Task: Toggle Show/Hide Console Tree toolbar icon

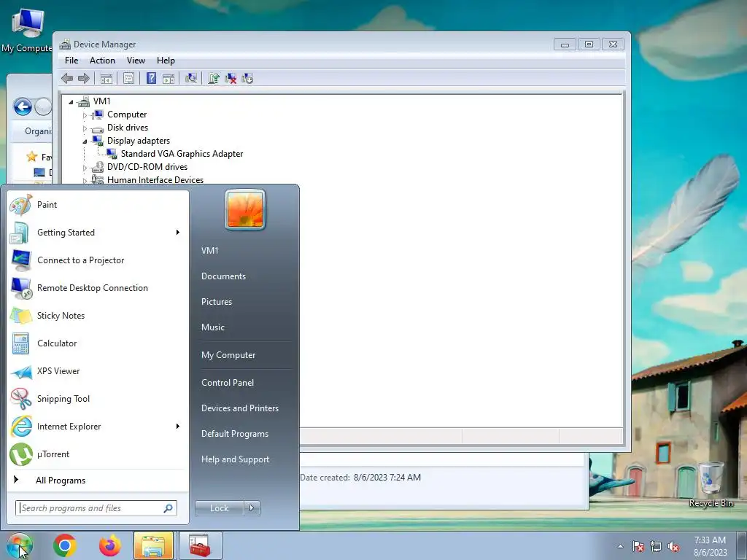Action: (x=107, y=79)
